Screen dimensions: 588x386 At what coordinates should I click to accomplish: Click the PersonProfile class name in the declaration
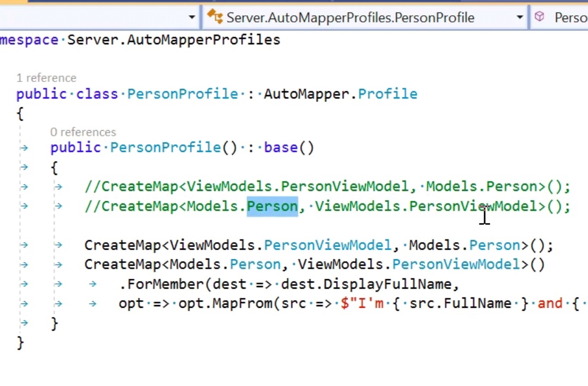click(x=183, y=94)
